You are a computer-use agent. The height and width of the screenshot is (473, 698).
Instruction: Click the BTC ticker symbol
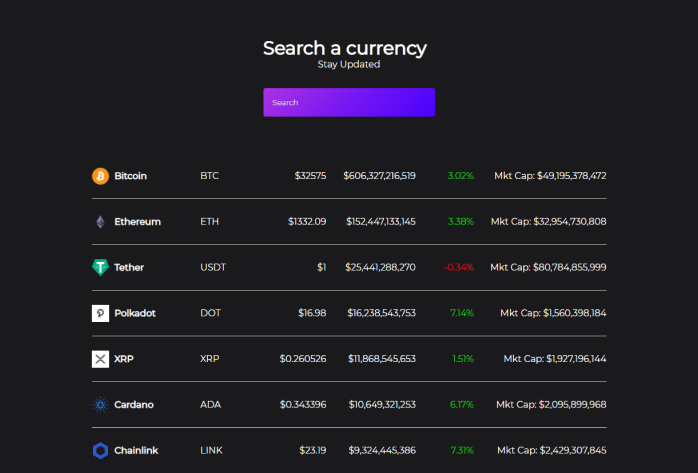pos(209,176)
